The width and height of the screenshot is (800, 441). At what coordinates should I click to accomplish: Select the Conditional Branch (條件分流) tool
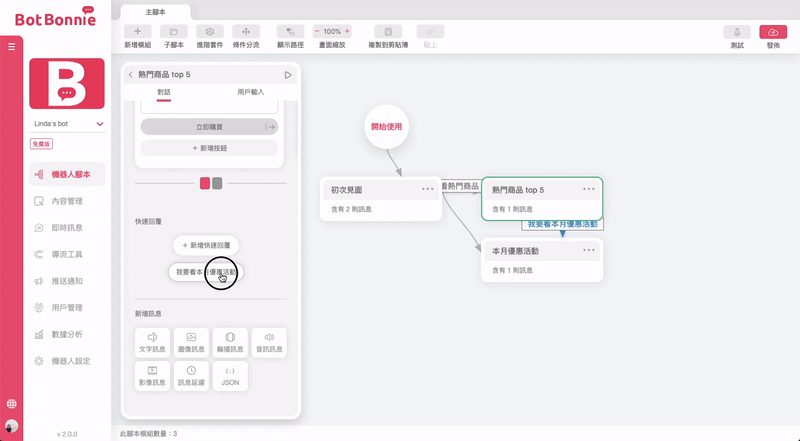point(246,32)
